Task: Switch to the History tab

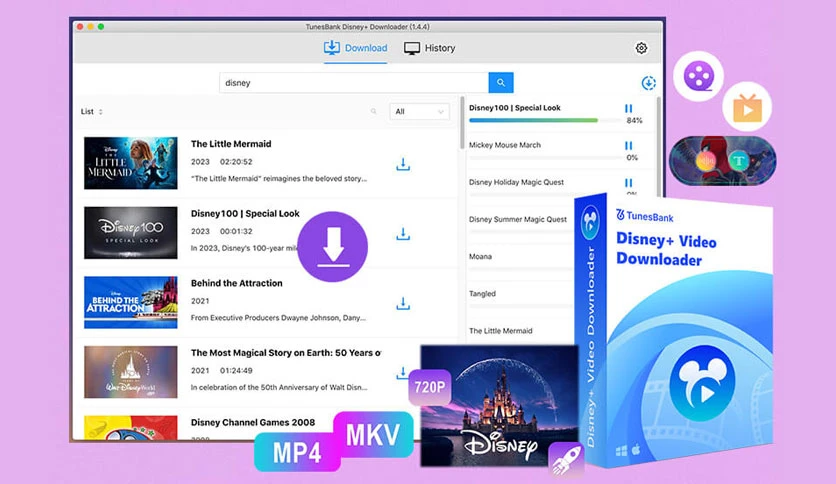Action: (430, 48)
